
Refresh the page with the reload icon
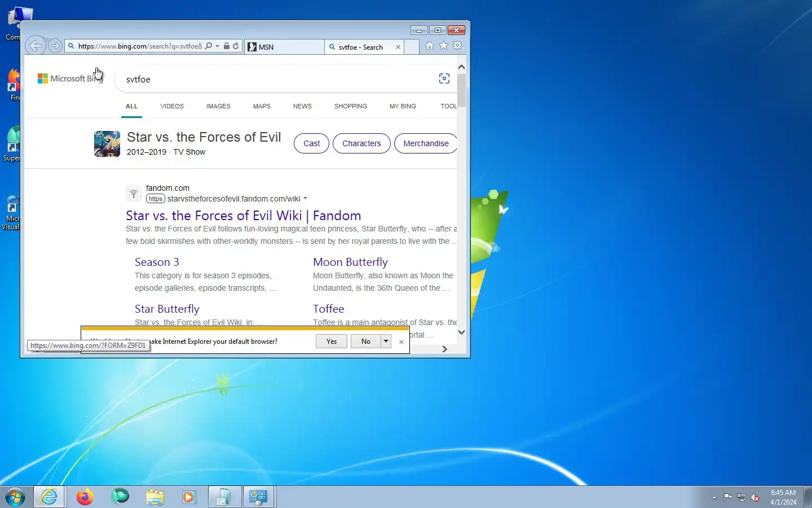236,46
